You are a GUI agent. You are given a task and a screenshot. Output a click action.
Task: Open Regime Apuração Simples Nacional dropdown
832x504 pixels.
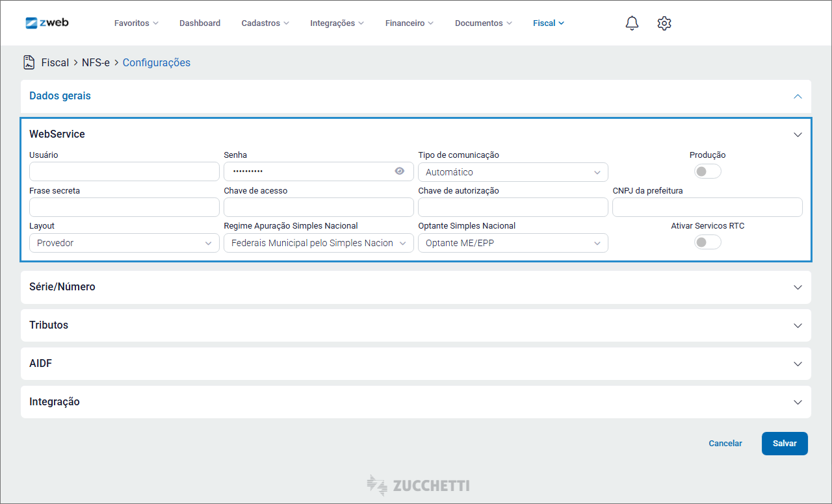[x=318, y=243]
